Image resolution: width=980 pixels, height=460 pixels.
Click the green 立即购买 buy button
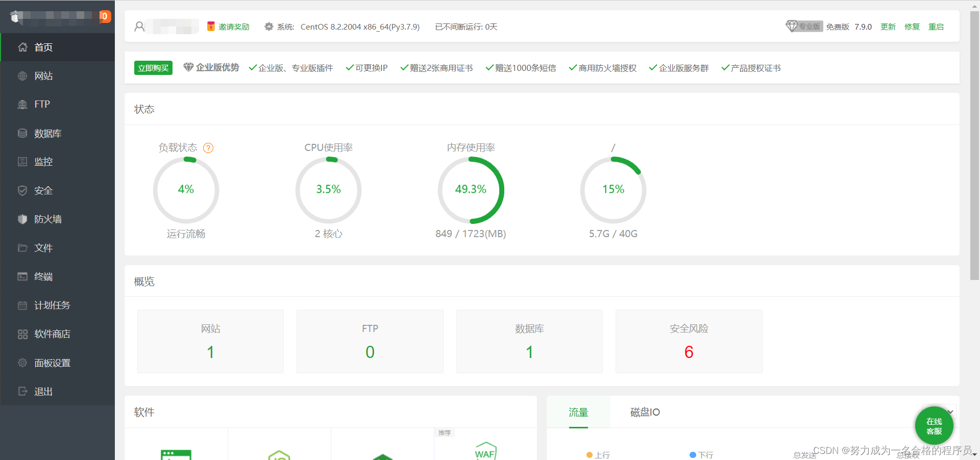[153, 68]
